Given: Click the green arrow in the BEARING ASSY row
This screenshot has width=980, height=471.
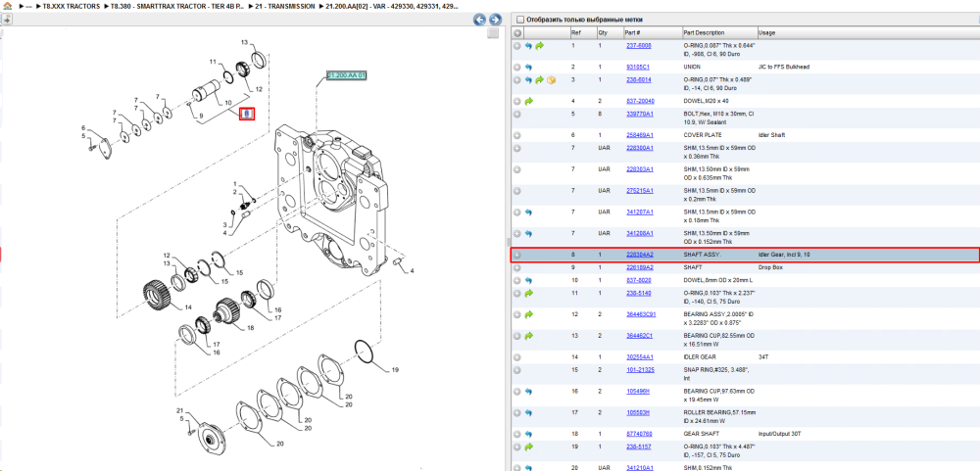Looking at the screenshot, I should (x=528, y=314).
